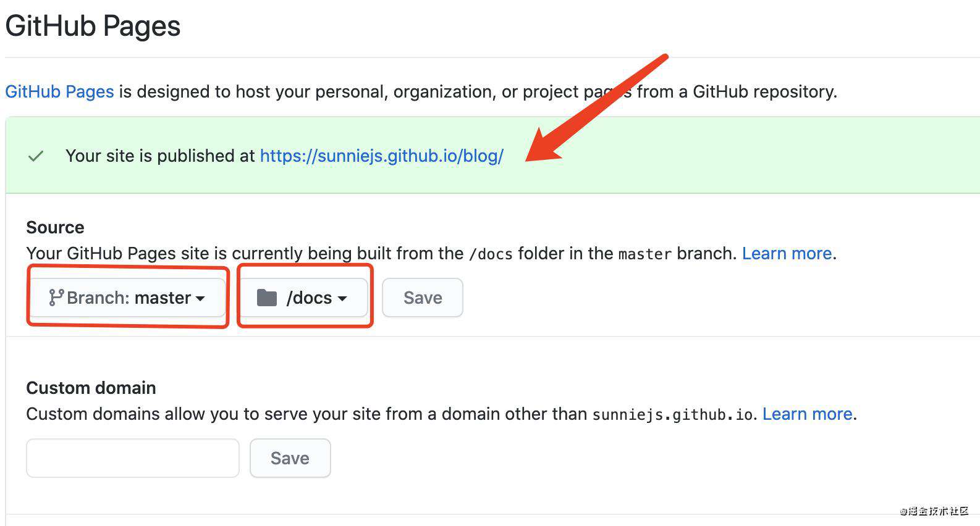Open Learn more link under Custom domain
The height and width of the screenshot is (526, 980).
807,414
